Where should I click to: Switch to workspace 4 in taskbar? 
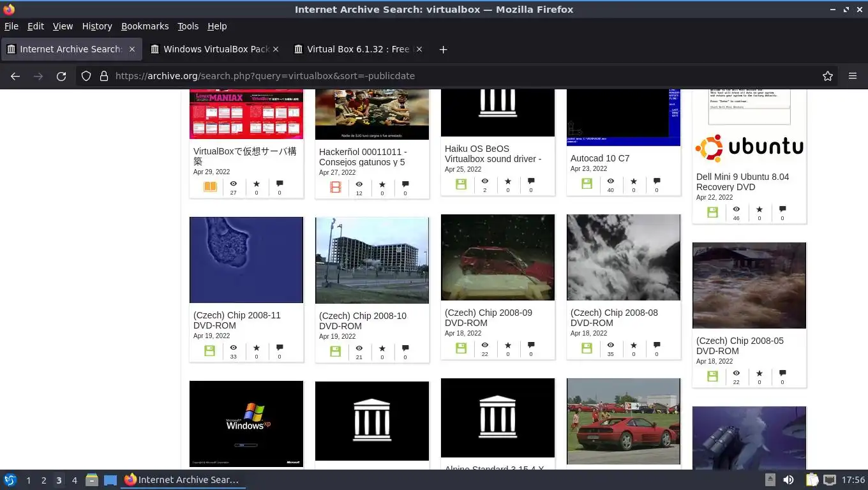(x=75, y=480)
